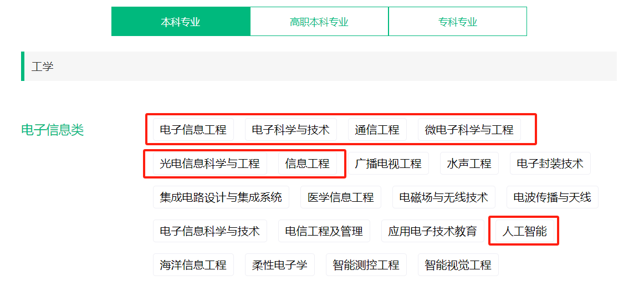The width and height of the screenshot is (644, 306).
Task: Choose 集成电路设计与集成系统 major
Action: [x=221, y=197]
